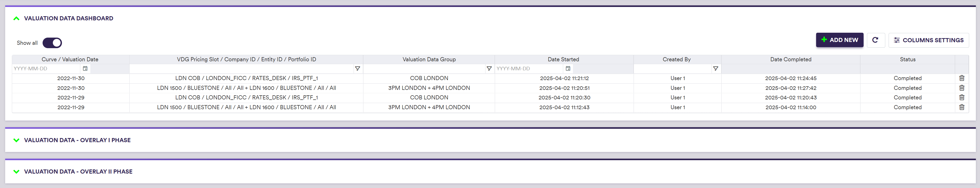
Task: Open filter for VDG Pricing Slot column
Action: click(357, 69)
